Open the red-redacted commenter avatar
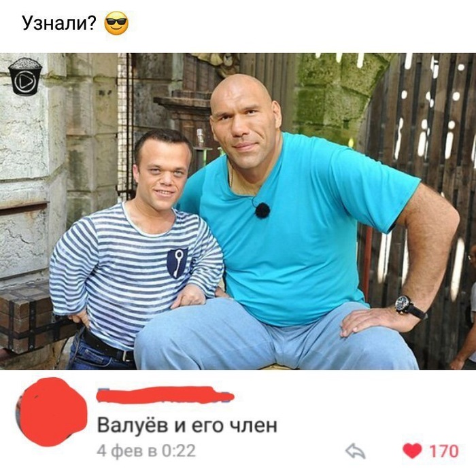Viewport: 476px width, 469px height. (x=51, y=412)
